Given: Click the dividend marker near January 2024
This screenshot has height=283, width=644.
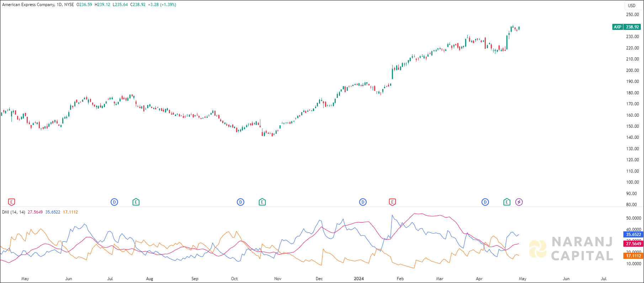Looking at the screenshot, I should [363, 202].
